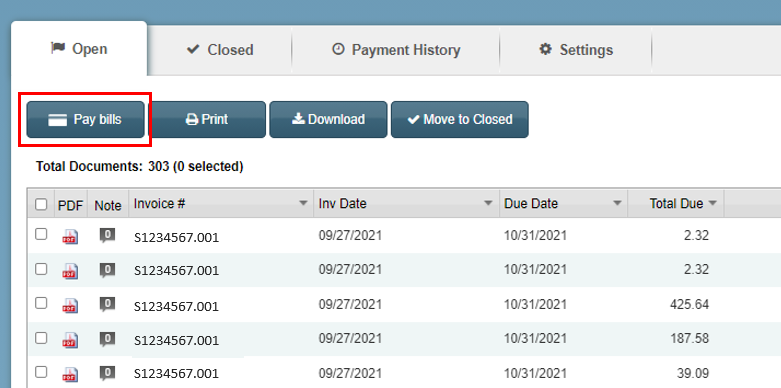
Task: Open the Inv Date column dropdown arrow
Action: (489, 203)
